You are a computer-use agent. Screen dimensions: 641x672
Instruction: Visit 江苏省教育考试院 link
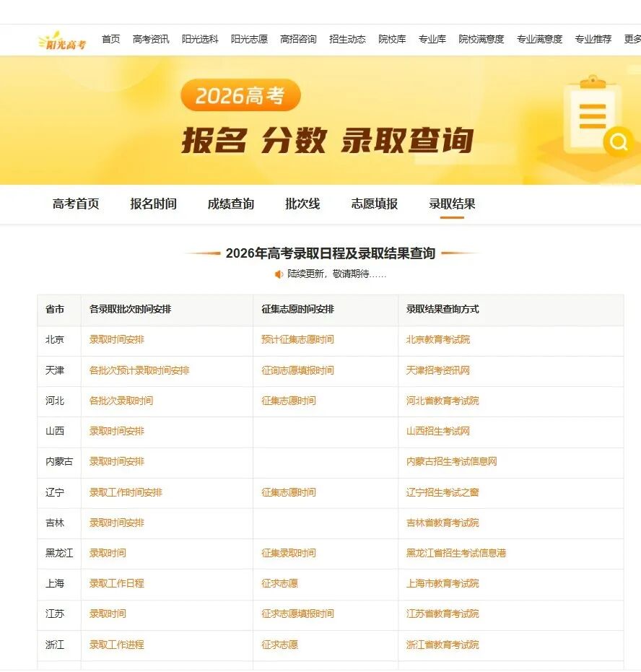(x=442, y=614)
